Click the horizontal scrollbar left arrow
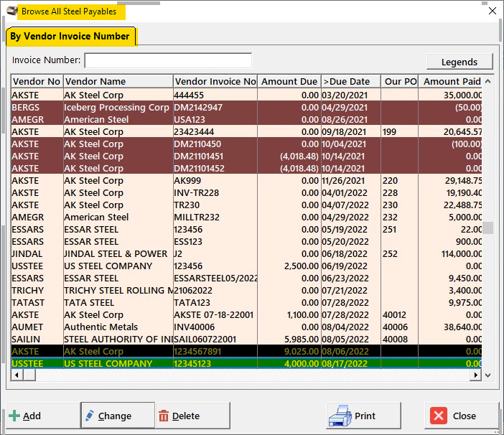 (17, 375)
